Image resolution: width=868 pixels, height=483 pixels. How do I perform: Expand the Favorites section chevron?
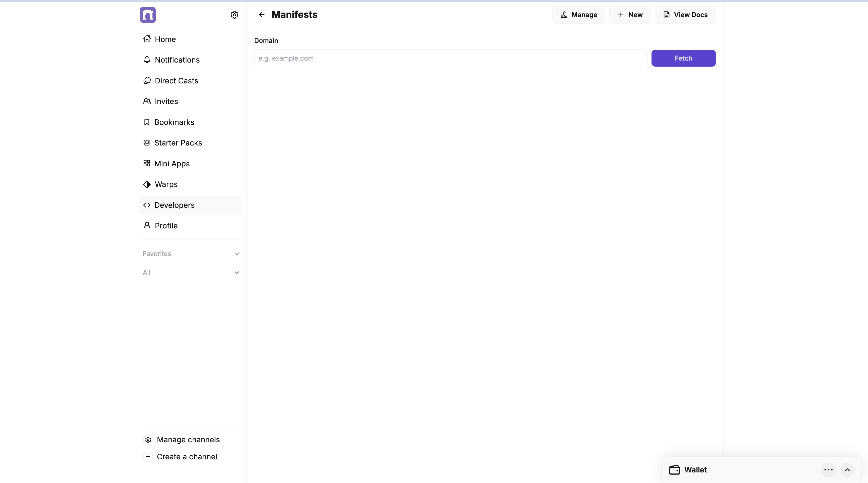point(237,254)
